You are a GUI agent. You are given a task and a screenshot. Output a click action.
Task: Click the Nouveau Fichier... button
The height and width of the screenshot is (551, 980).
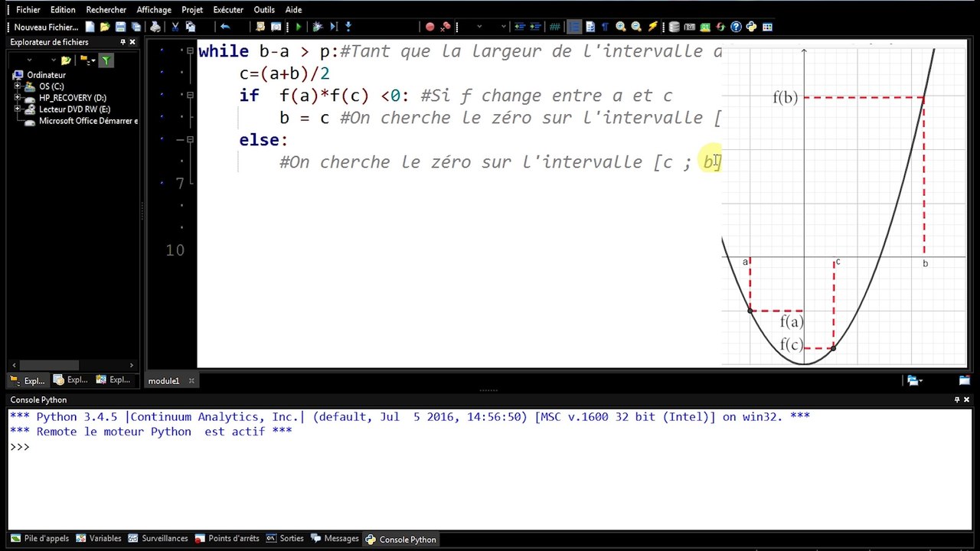click(x=46, y=27)
